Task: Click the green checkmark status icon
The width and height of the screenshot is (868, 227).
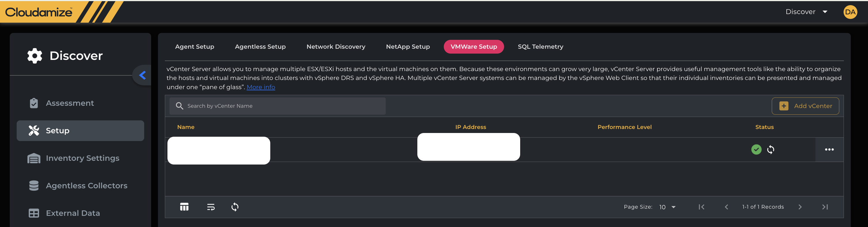Action: (x=756, y=149)
